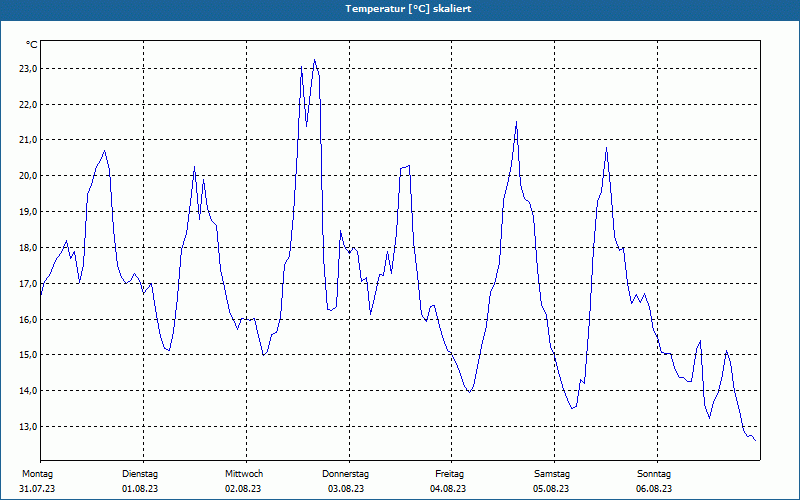The width and height of the screenshot is (800, 500).
Task: Click the Sonntag day label
Action: pos(654,474)
